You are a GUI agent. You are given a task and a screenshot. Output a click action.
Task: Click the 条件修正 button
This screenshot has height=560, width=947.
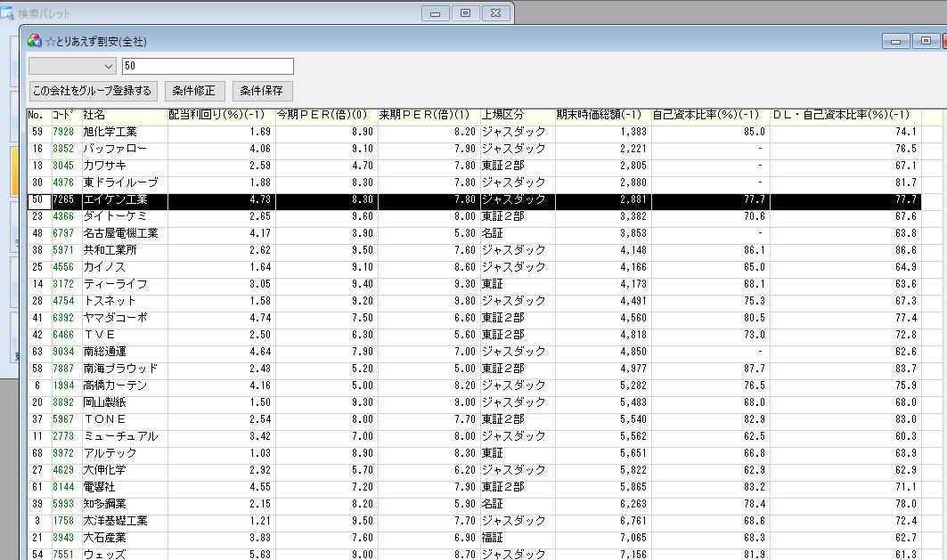195,91
